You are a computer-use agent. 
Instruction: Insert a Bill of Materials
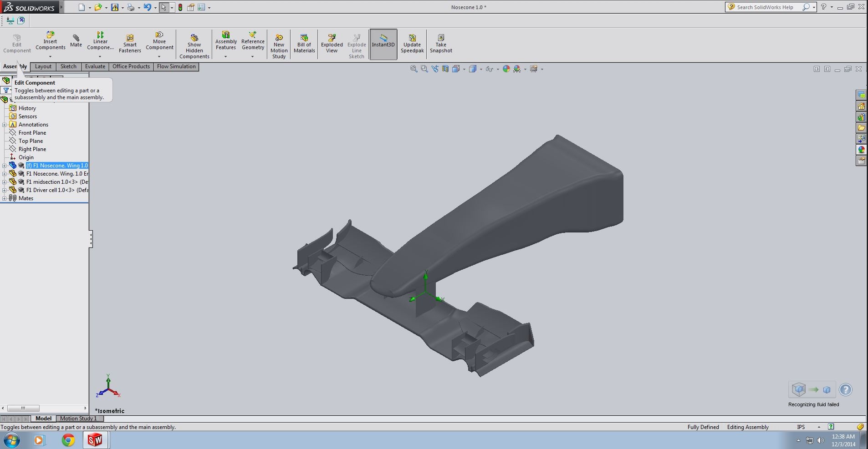click(304, 44)
